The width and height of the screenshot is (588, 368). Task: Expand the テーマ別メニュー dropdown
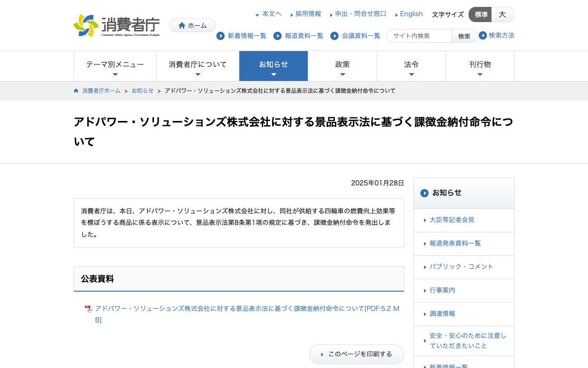click(x=115, y=66)
